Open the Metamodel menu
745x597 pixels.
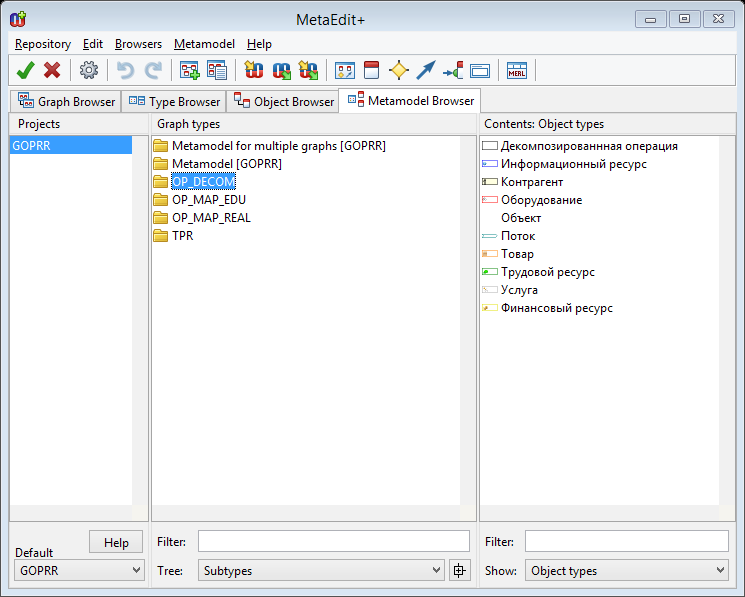(204, 44)
